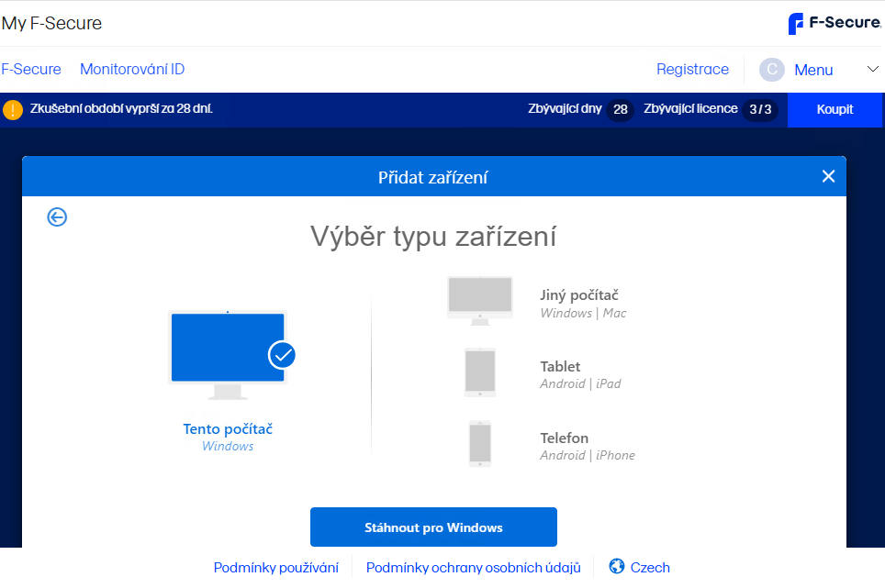
Task: Click the Zbývající dny label
Action: point(565,109)
